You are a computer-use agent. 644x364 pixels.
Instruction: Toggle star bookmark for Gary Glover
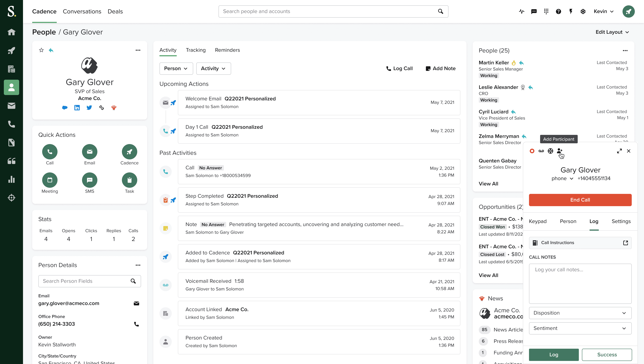point(42,50)
